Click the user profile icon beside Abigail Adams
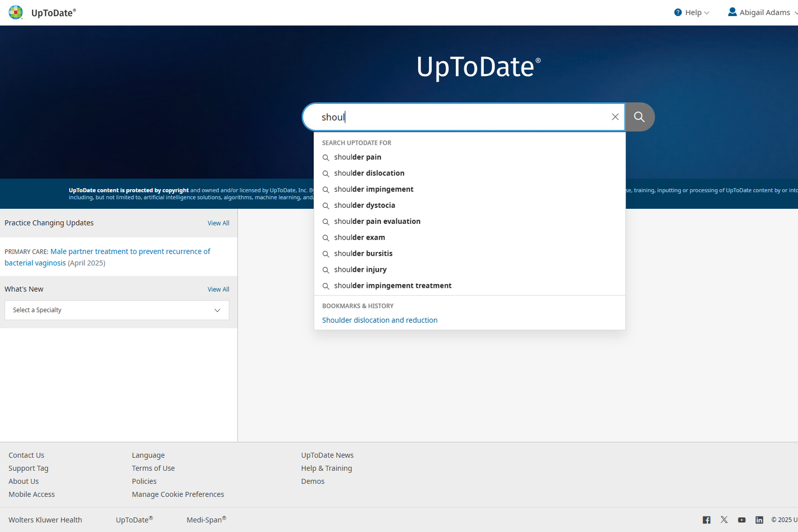This screenshot has width=798, height=532. [732, 12]
